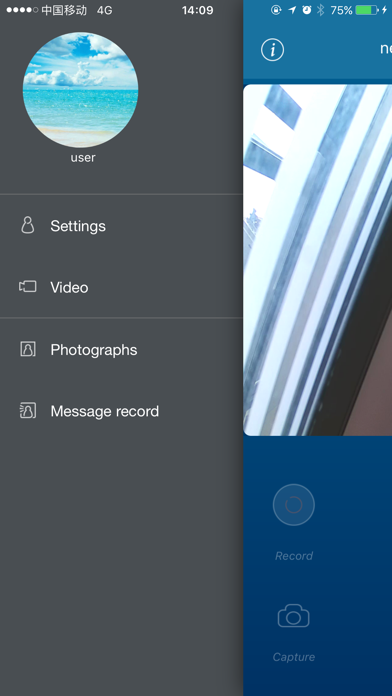Tap the Record label
This screenshot has height=696, width=392.
click(x=294, y=556)
